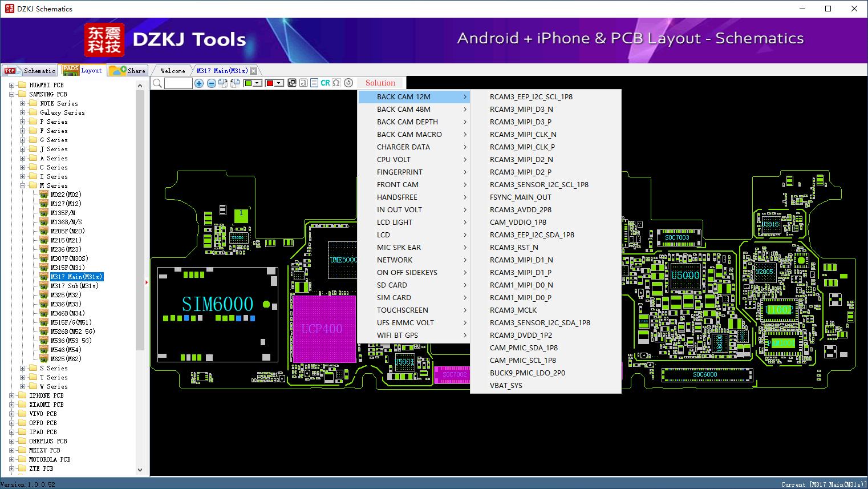Click the DZKJ app icon in title bar
Viewport: 868px width, 489px height.
tap(9, 9)
